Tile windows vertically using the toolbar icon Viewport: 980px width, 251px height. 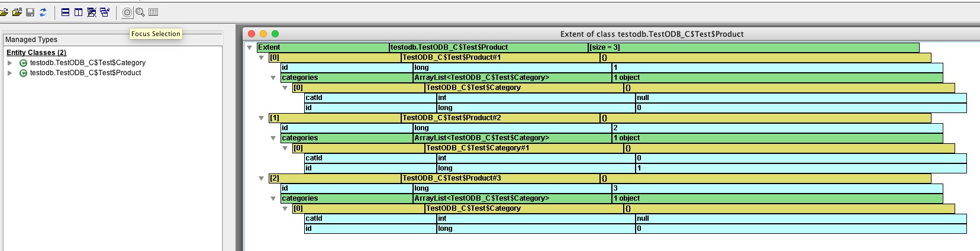[x=78, y=12]
